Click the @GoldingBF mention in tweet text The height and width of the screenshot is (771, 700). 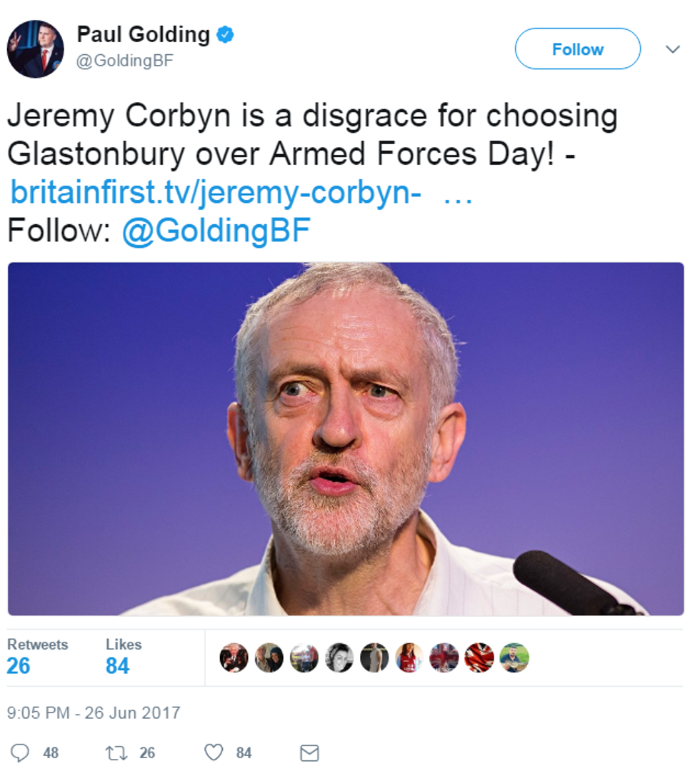tap(216, 231)
